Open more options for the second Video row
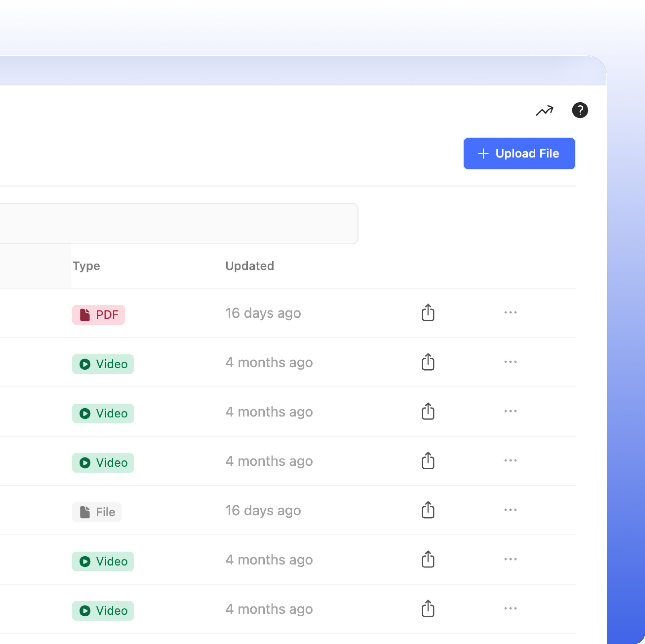This screenshot has width=645, height=644. tap(510, 412)
